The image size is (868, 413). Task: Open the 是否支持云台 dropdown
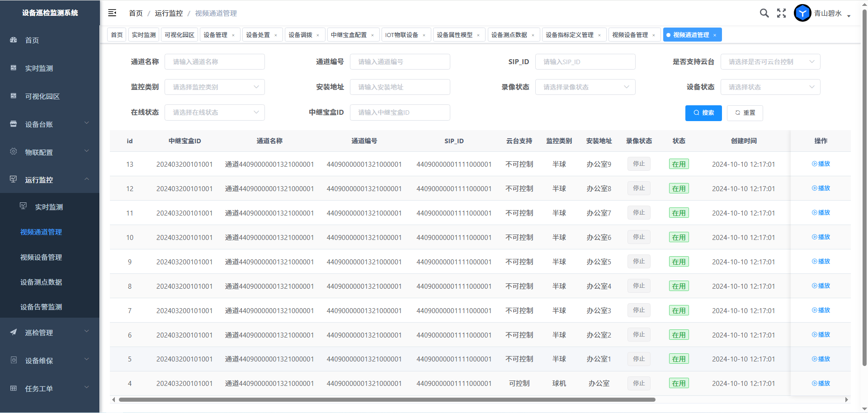click(770, 62)
